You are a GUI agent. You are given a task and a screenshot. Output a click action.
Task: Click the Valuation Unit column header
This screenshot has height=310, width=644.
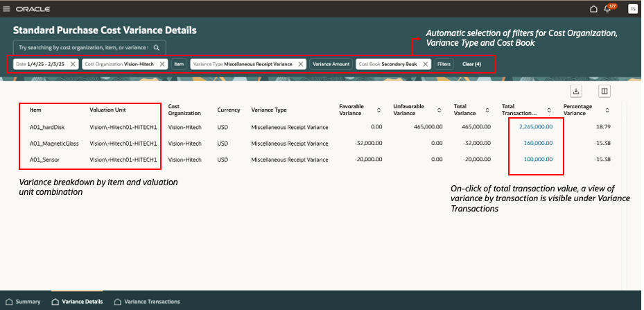tap(107, 110)
